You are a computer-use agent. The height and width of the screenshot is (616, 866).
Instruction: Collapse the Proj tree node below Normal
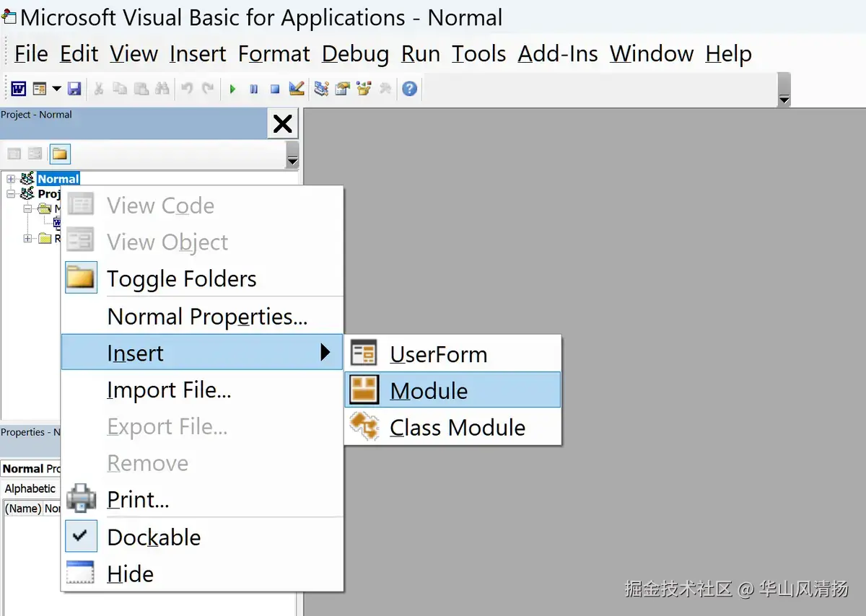pyautogui.click(x=11, y=193)
